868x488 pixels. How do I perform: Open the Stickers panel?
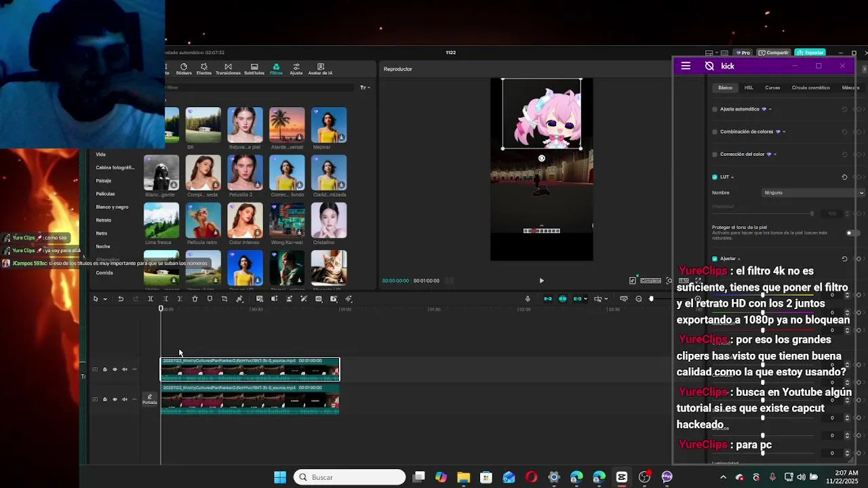click(x=184, y=69)
